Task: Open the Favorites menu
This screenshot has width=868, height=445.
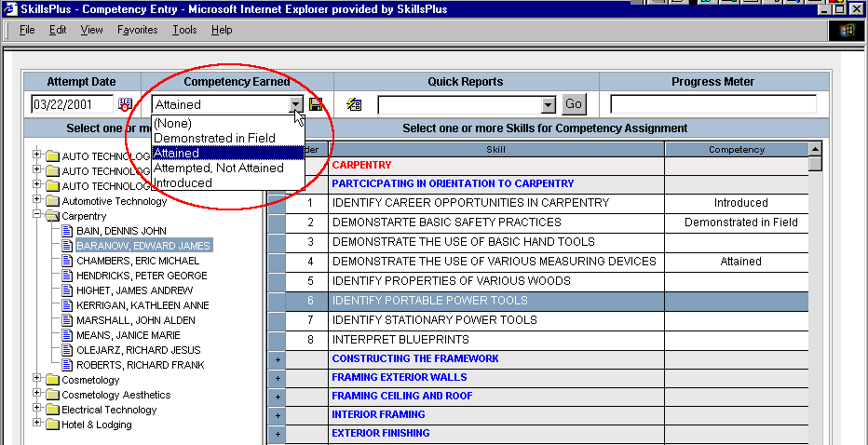Action: point(137,30)
